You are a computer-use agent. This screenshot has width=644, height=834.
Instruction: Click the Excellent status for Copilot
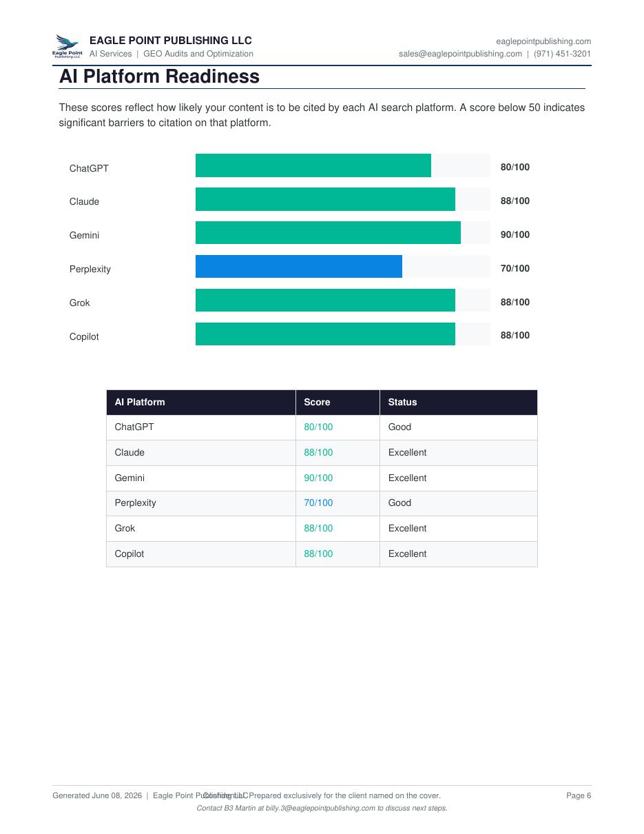click(407, 554)
